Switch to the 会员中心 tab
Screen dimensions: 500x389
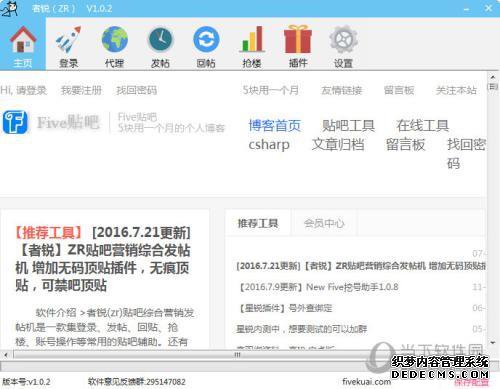[x=324, y=223]
